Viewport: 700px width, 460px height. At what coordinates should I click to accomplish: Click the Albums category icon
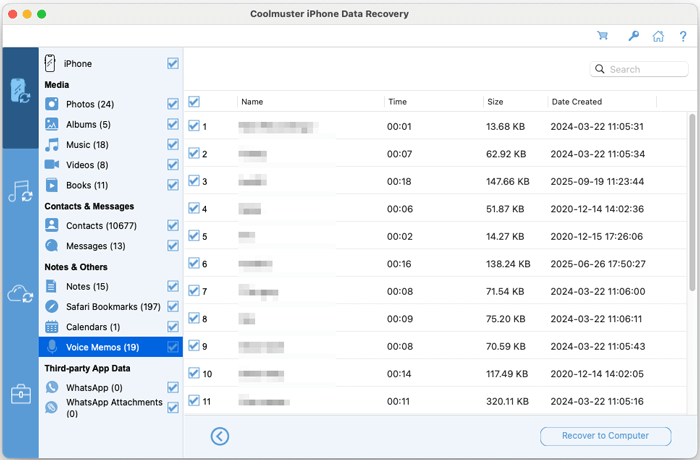(52, 124)
